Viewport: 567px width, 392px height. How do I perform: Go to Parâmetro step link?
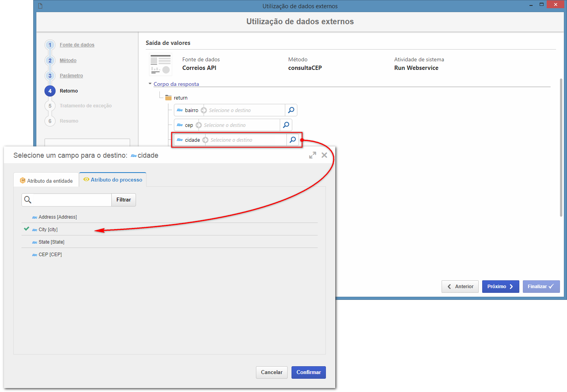click(71, 76)
